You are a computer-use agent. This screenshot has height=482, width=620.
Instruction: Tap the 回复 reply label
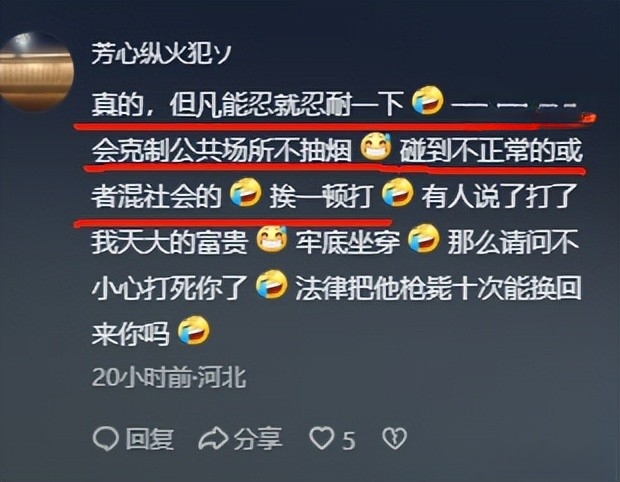point(149,439)
